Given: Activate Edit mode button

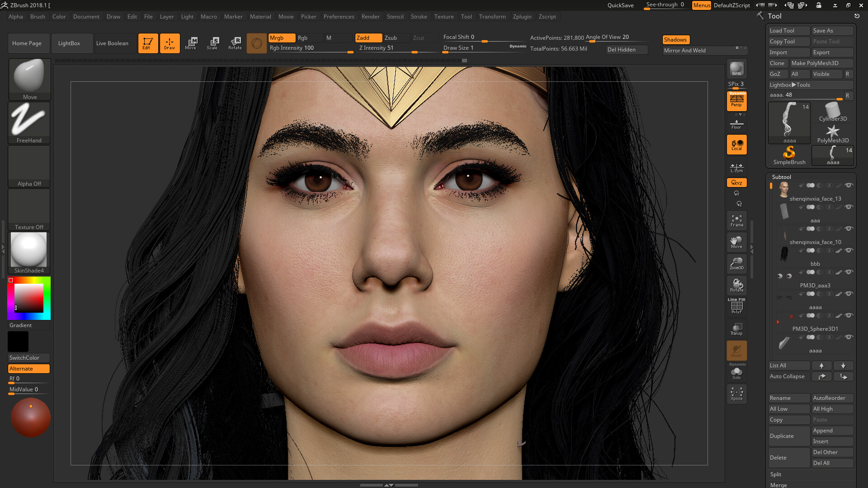Looking at the screenshot, I should tap(148, 43).
